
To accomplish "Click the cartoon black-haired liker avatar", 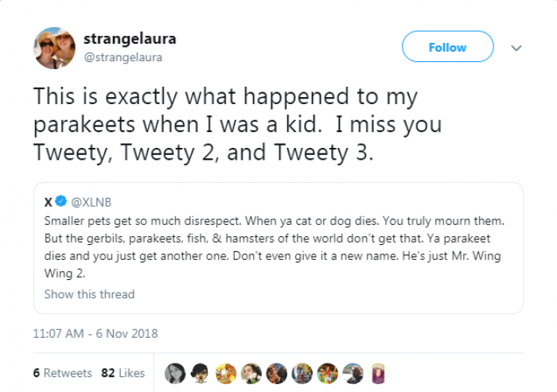I will pyautogui.click(x=201, y=373).
